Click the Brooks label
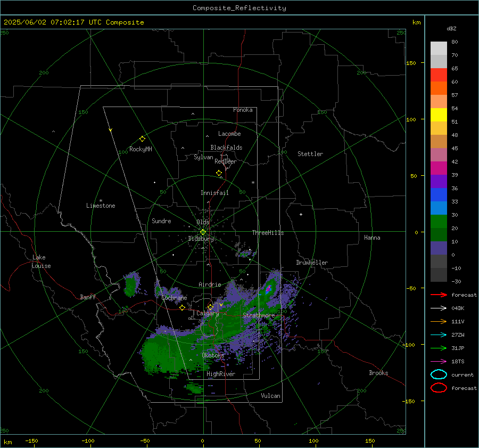This screenshot has height=448, width=479. [x=378, y=373]
